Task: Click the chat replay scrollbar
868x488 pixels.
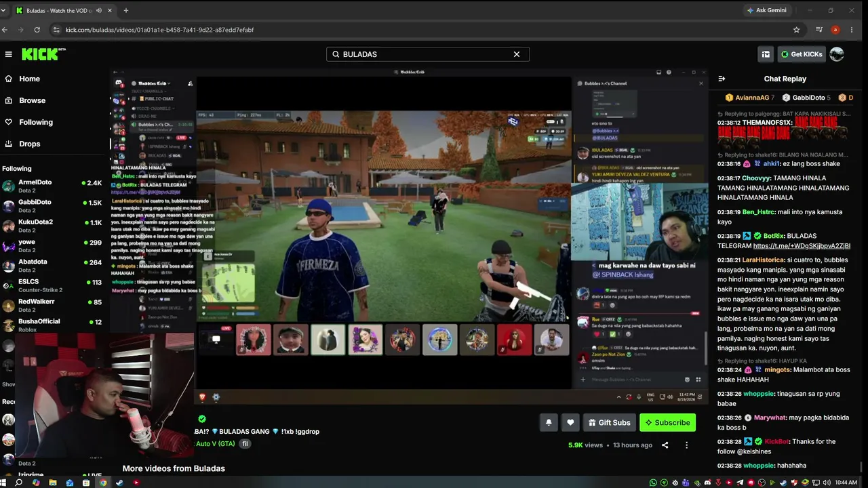Action: 862,468
